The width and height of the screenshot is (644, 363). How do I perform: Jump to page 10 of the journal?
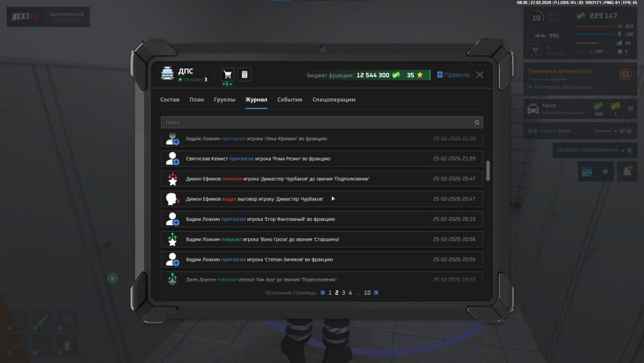click(367, 293)
